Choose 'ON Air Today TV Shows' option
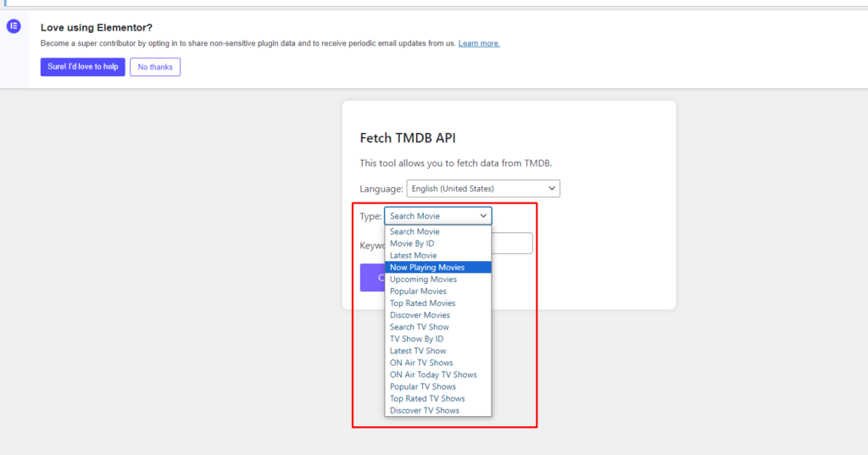Viewport: 868px width, 455px height. (438, 375)
